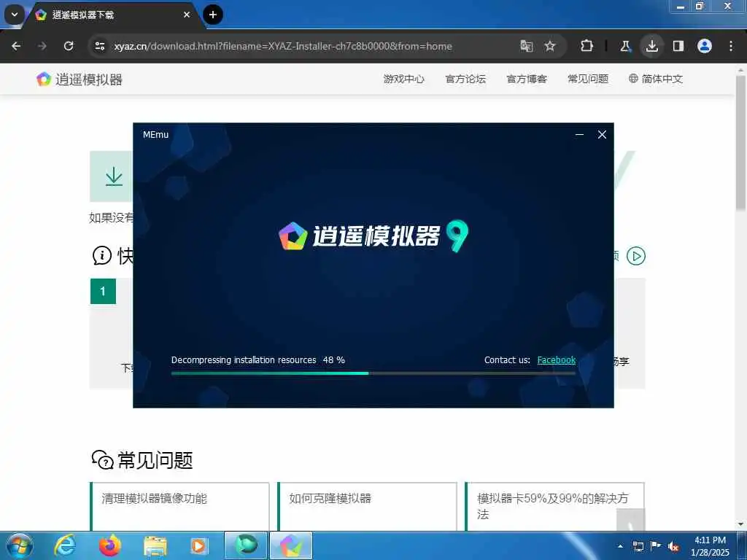Viewport: 747px width, 560px height.
Task: Minimize the MEmu installer window
Action: 579,135
